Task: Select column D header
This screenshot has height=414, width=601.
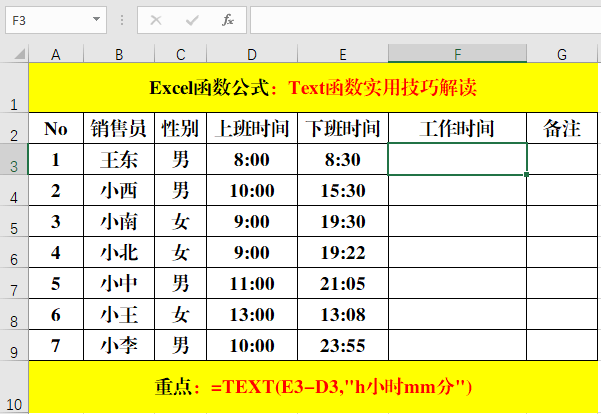Action: click(x=252, y=54)
